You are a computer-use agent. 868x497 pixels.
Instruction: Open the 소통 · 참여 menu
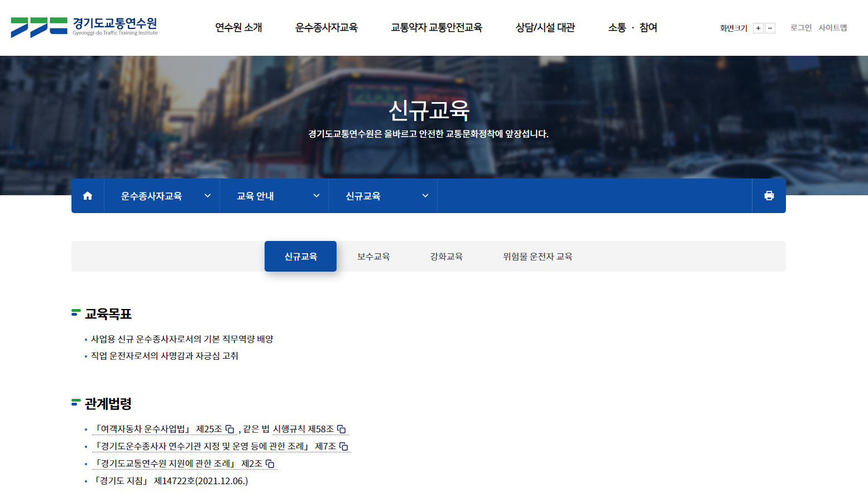[x=631, y=27]
